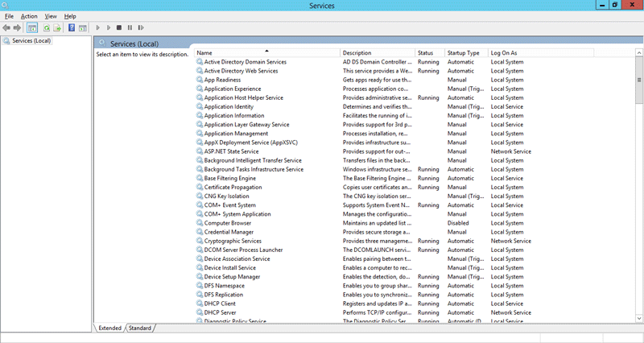Sort by the Log On As column header
This screenshot has height=343, width=644.
(541, 52)
